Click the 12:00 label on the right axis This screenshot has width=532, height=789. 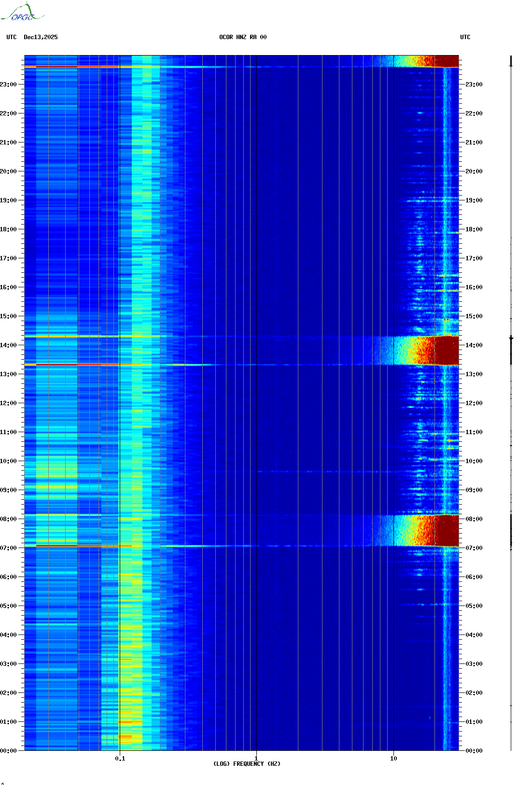(x=474, y=403)
